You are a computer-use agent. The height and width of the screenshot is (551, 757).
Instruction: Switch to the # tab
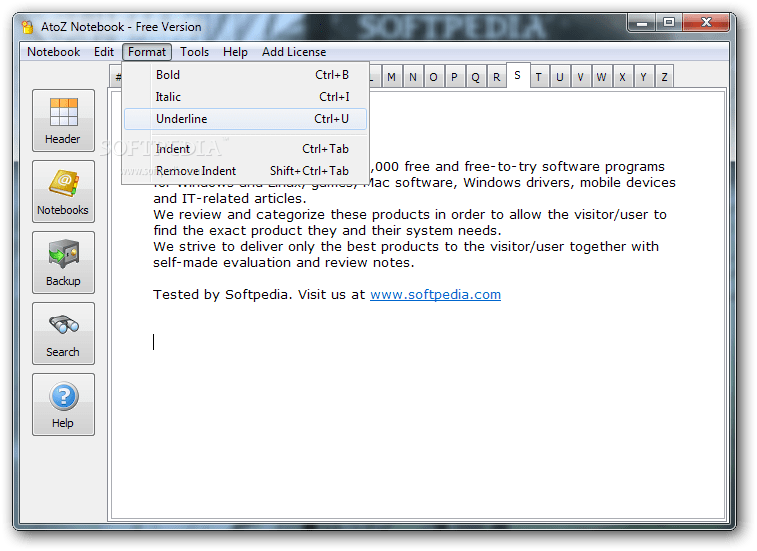[116, 77]
